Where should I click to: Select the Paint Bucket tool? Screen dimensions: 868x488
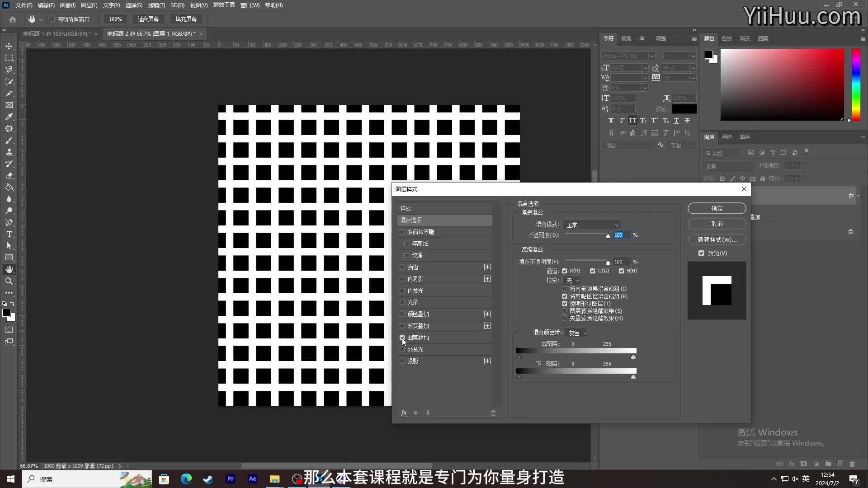coord(9,187)
